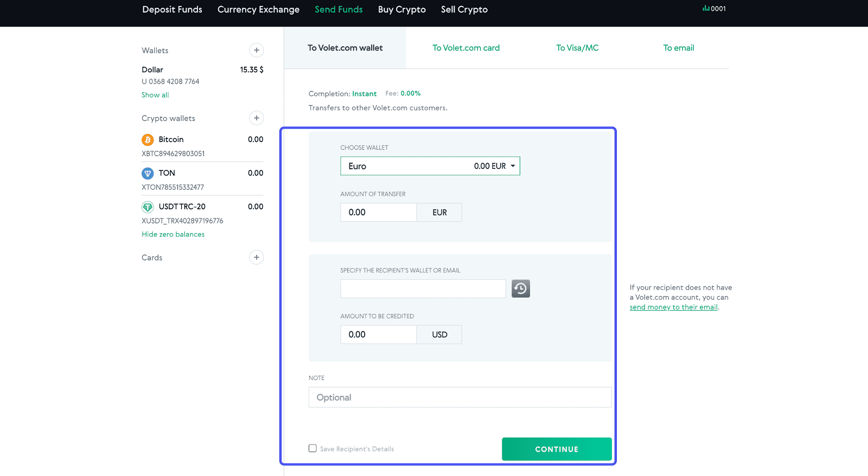Add a crypto wallet with the plus icon
This screenshot has height=476, width=868.
tap(257, 118)
